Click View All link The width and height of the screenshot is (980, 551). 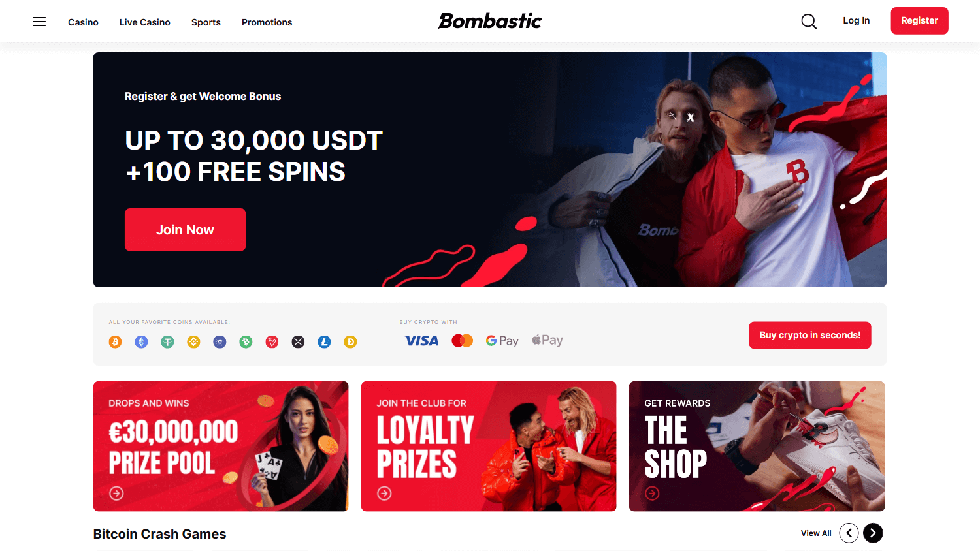pos(816,533)
